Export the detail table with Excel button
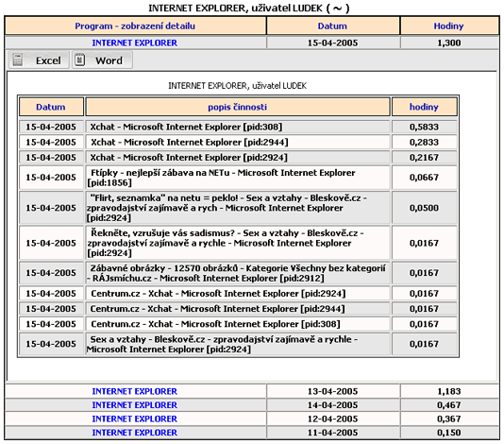 pyautogui.click(x=39, y=60)
